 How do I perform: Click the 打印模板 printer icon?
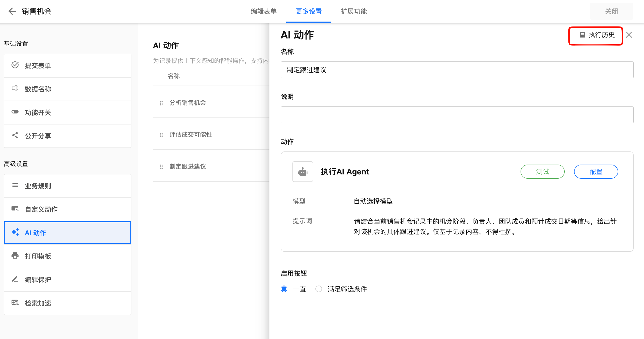point(15,256)
